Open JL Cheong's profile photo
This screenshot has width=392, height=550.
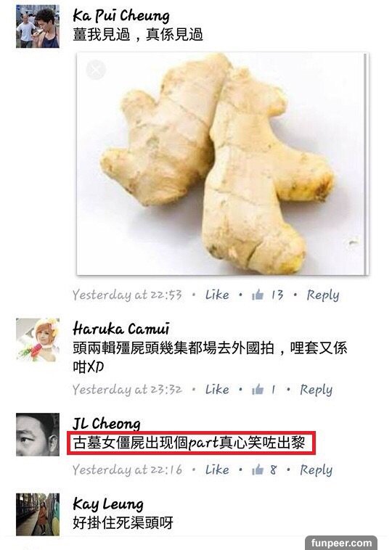tap(38, 434)
